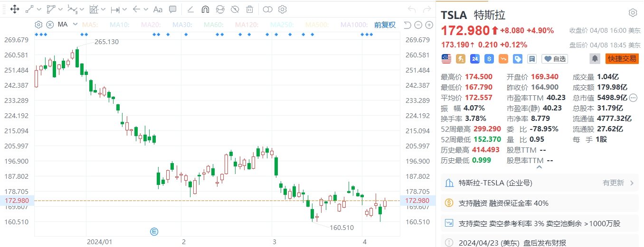Viewport: 644px width, 247px height.
Task: Click the earnings E marker on timeline
Action: point(154,231)
